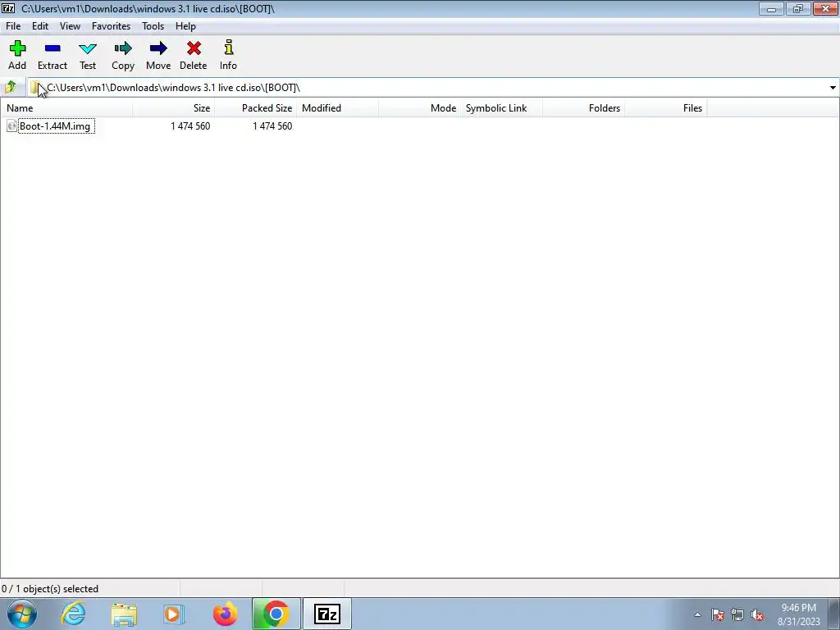Sort by the Mode column header
Image resolution: width=840 pixels, height=630 pixels.
(x=419, y=108)
